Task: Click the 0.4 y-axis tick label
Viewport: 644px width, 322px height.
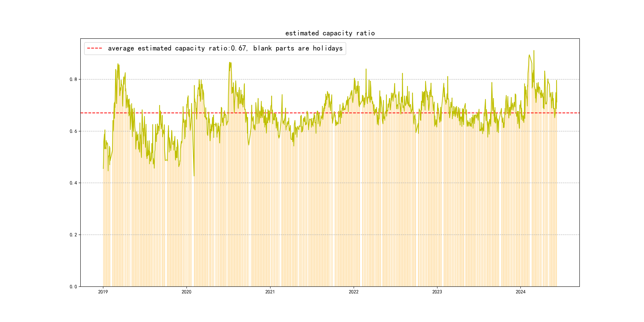Action: (73, 183)
